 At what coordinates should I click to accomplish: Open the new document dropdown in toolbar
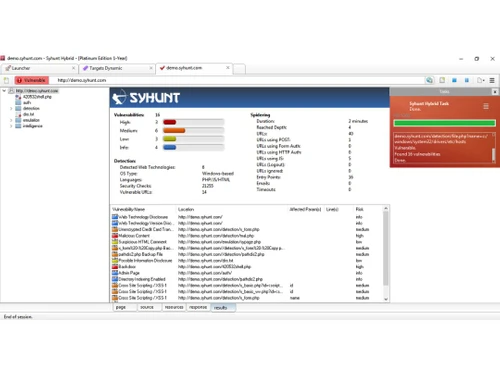click(480, 80)
